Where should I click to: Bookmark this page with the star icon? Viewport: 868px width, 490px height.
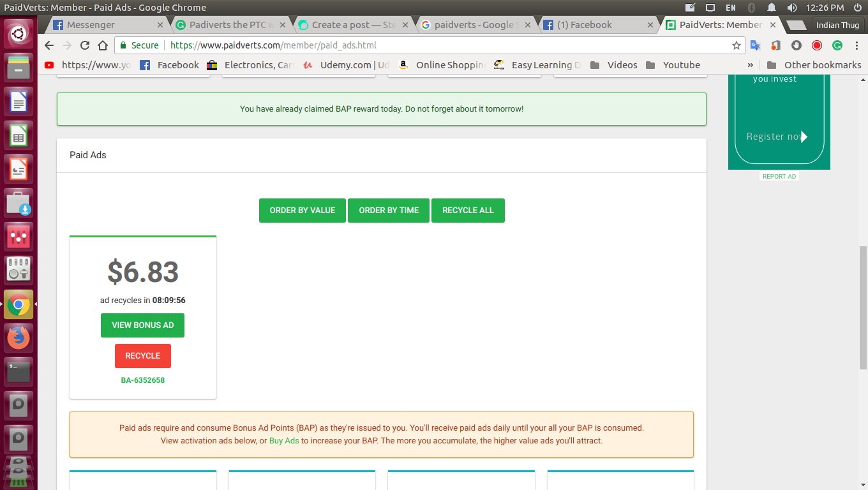coord(737,45)
